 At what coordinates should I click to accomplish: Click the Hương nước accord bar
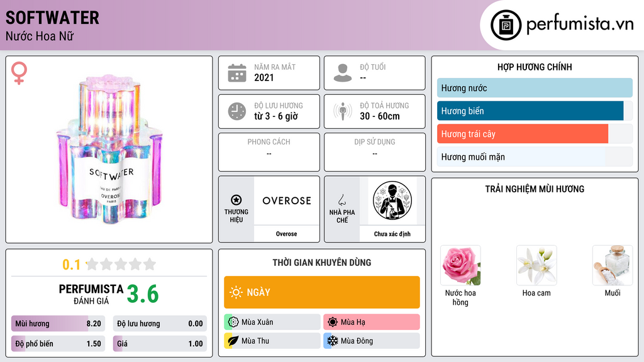[535, 88]
